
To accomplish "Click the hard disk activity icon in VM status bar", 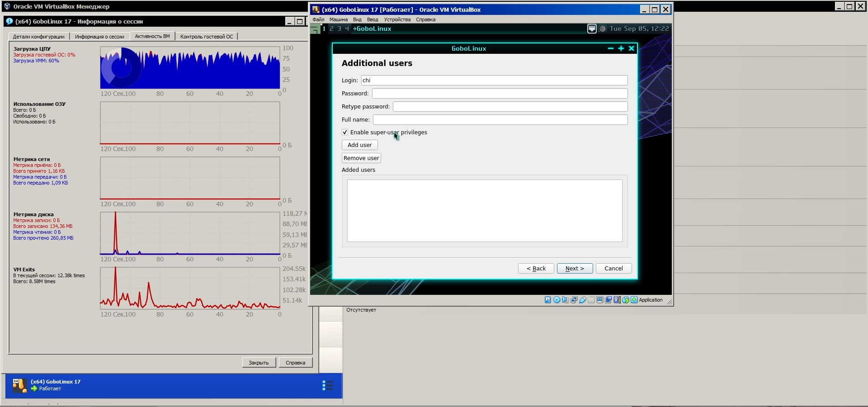I will click(x=547, y=300).
